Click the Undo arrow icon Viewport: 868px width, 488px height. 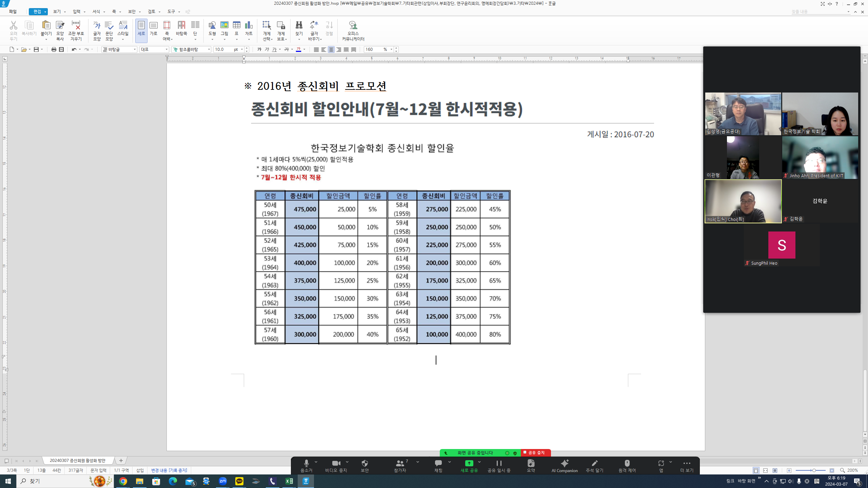(74, 49)
